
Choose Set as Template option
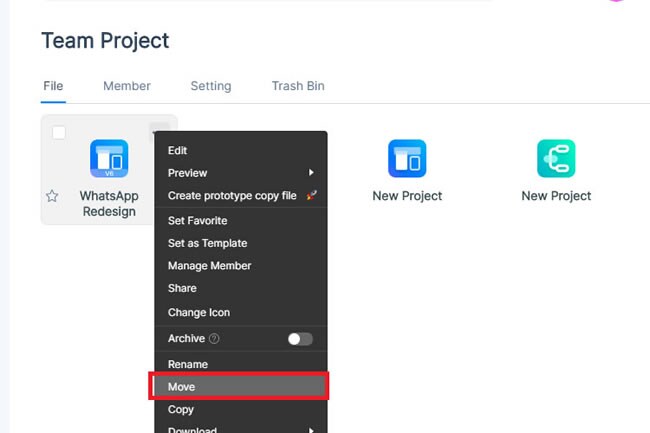pos(207,243)
